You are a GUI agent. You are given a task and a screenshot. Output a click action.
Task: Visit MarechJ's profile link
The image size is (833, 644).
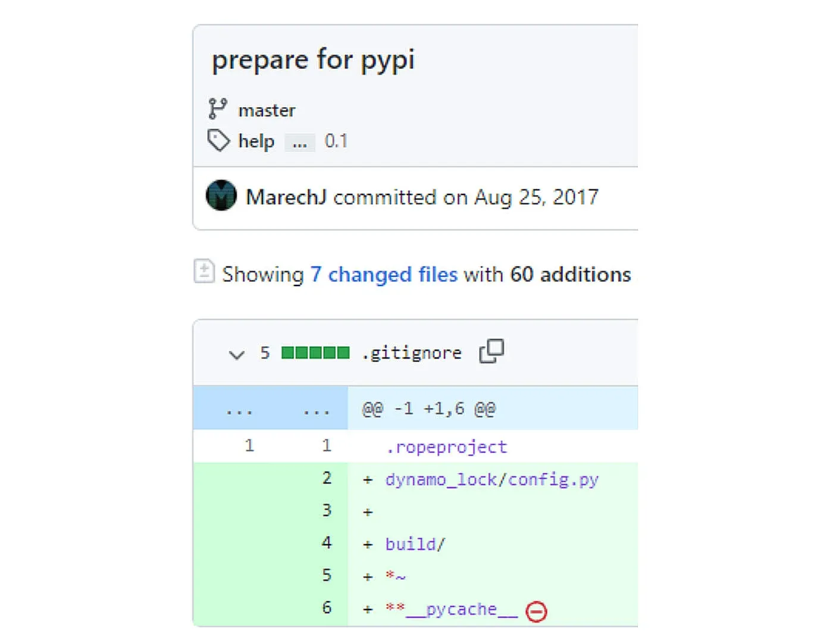coord(286,196)
